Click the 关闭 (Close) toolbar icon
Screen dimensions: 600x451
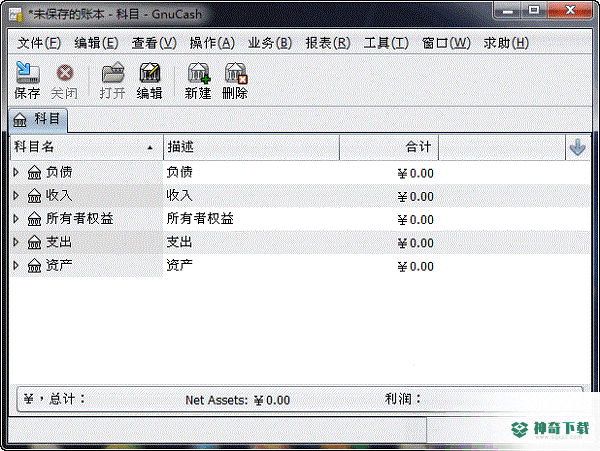tap(65, 73)
